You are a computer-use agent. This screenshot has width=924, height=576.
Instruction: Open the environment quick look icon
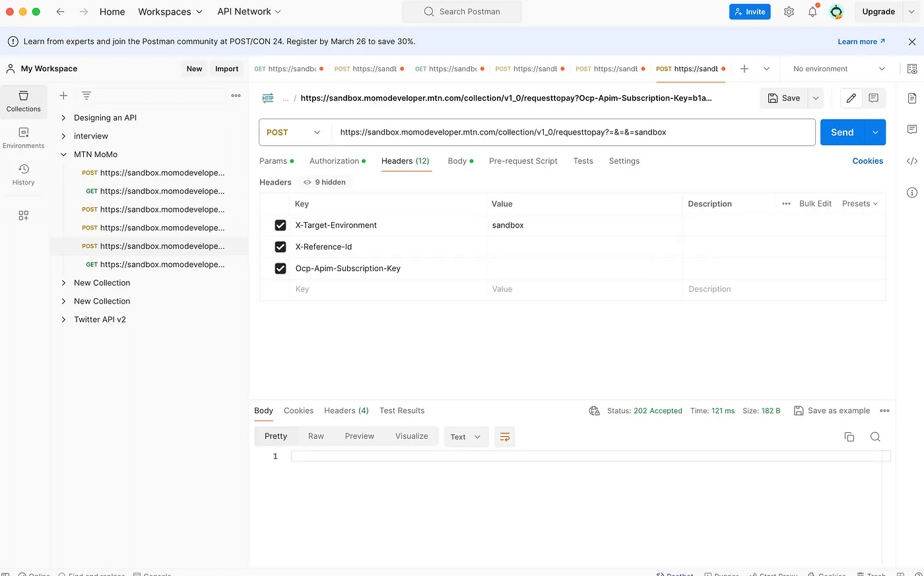(x=912, y=69)
